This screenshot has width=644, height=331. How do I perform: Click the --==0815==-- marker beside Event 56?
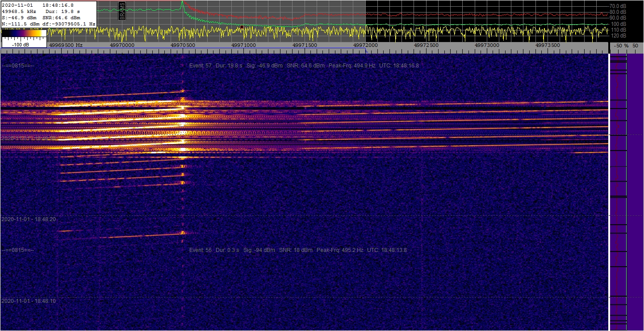(18, 250)
